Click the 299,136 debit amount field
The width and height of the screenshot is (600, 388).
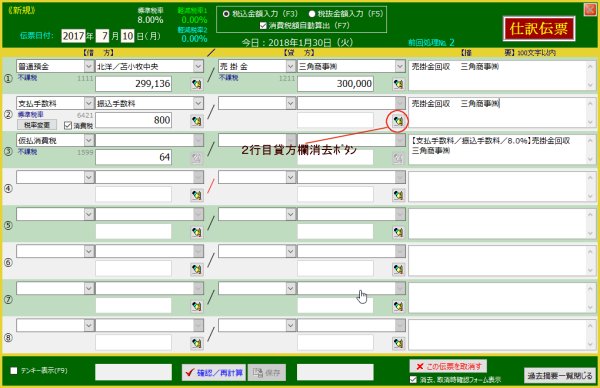point(134,84)
